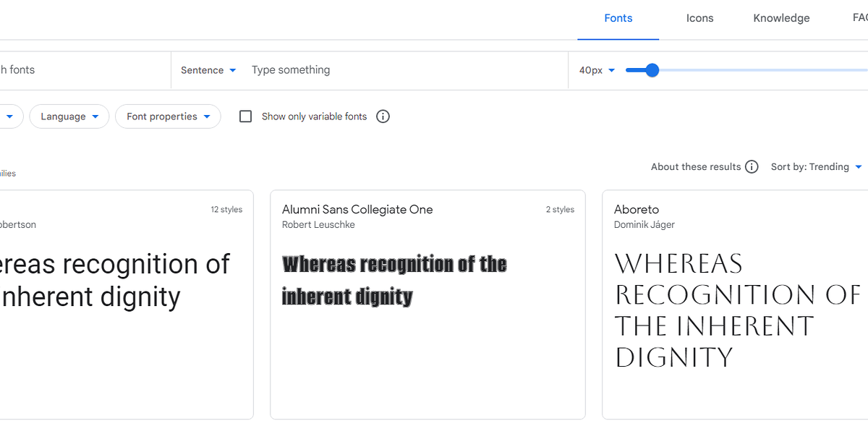868x434 pixels.
Task: Click the About these results link
Action: tap(696, 167)
